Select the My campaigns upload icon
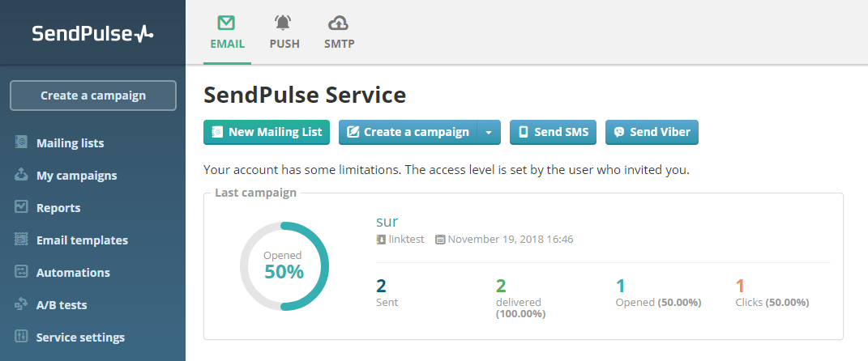The height and width of the screenshot is (361, 868). [x=21, y=176]
